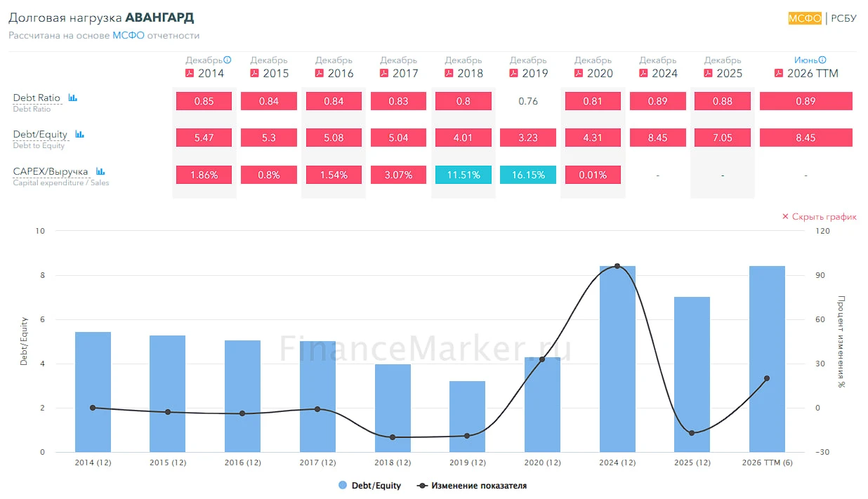Click the info icon beside Декабрь 2014
The image size is (868, 499).
[228, 60]
